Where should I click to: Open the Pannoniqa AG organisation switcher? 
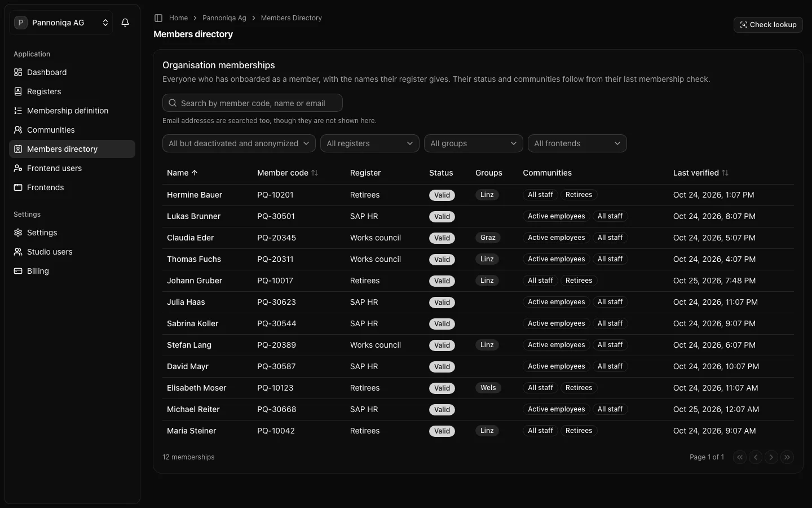point(61,23)
